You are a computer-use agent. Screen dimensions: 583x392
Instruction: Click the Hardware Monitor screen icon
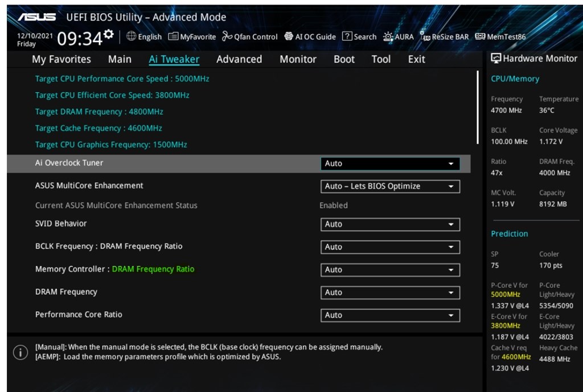(496, 59)
